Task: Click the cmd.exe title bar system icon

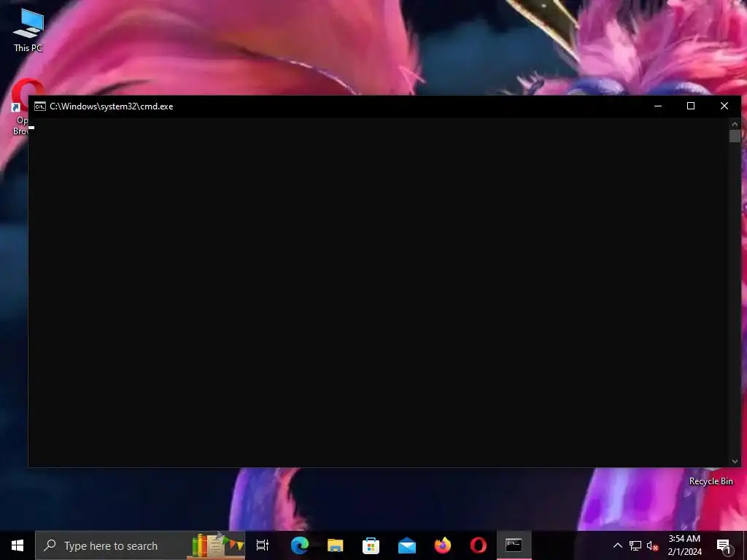Action: [x=40, y=106]
